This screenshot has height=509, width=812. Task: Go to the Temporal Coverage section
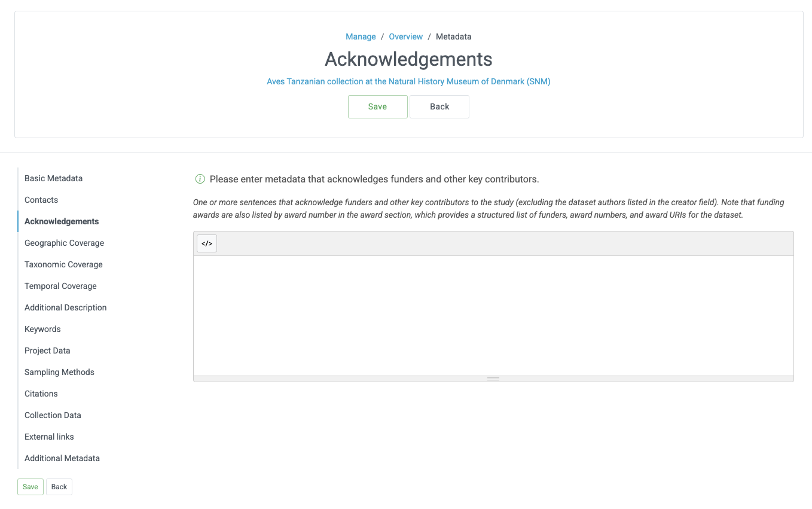[60, 286]
